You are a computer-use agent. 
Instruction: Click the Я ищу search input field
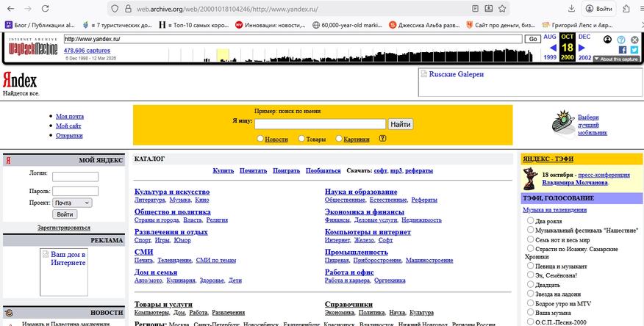[x=320, y=124]
